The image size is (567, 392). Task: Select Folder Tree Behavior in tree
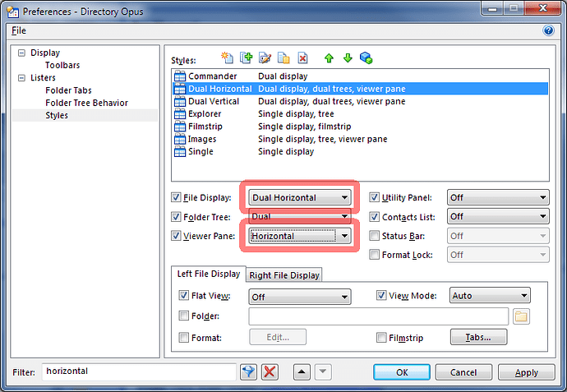pos(86,103)
